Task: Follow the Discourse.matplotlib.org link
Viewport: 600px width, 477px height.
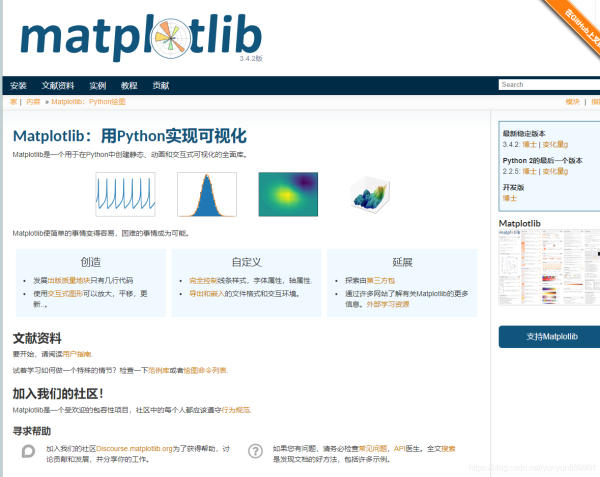Action: pos(135,449)
